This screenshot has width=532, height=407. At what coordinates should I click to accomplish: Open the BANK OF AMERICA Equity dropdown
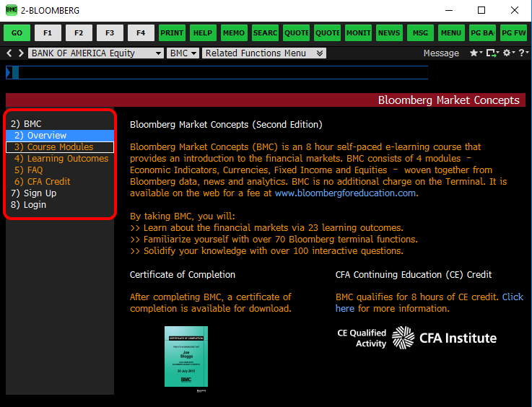click(x=96, y=53)
